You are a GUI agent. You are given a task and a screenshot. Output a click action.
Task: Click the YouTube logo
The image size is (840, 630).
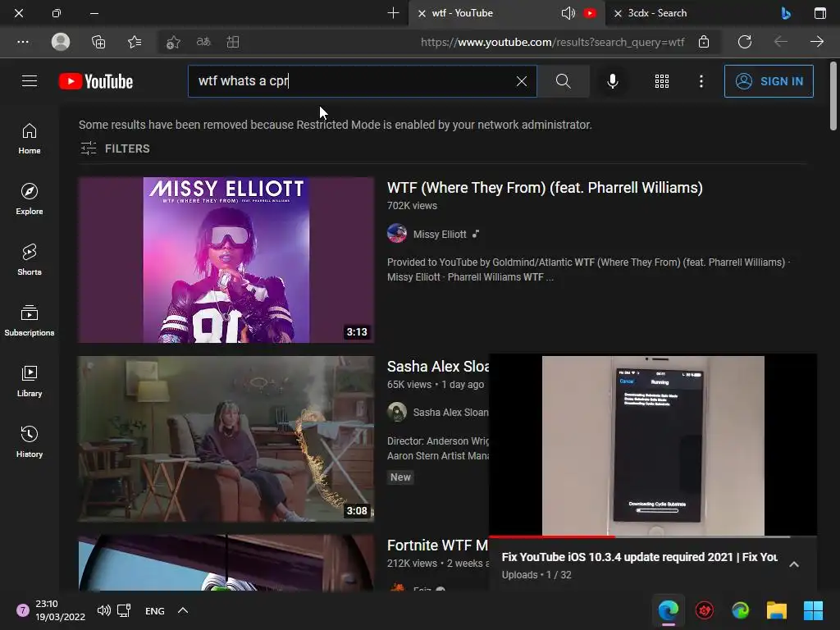(x=96, y=81)
